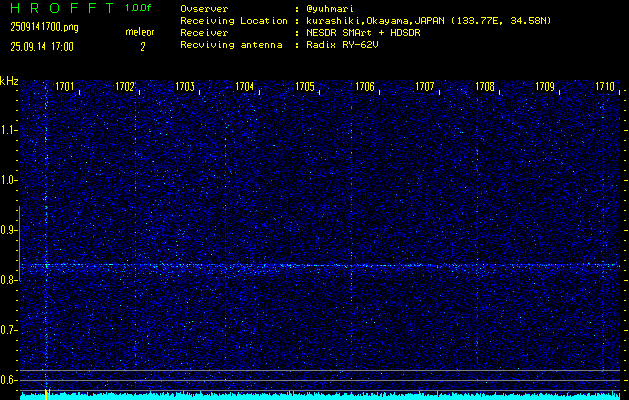Click the 0.7 kHz frequency label

8,330
